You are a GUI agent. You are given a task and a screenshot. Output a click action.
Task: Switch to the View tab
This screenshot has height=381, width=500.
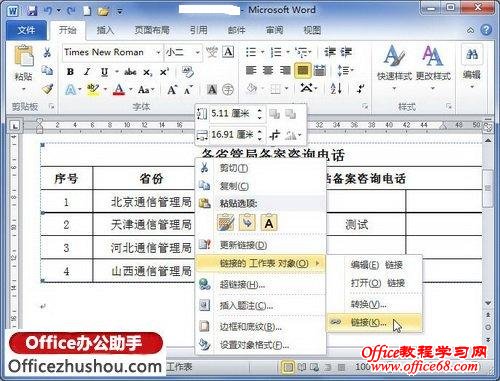point(312,30)
